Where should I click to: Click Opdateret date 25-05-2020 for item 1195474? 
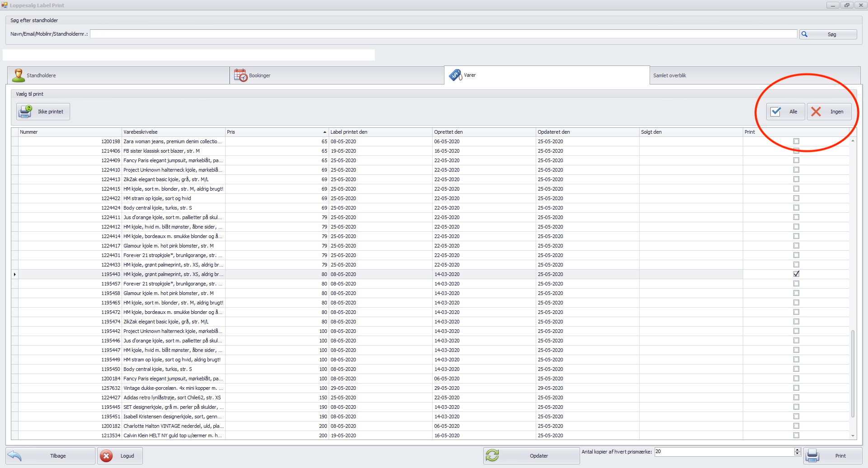coord(550,322)
